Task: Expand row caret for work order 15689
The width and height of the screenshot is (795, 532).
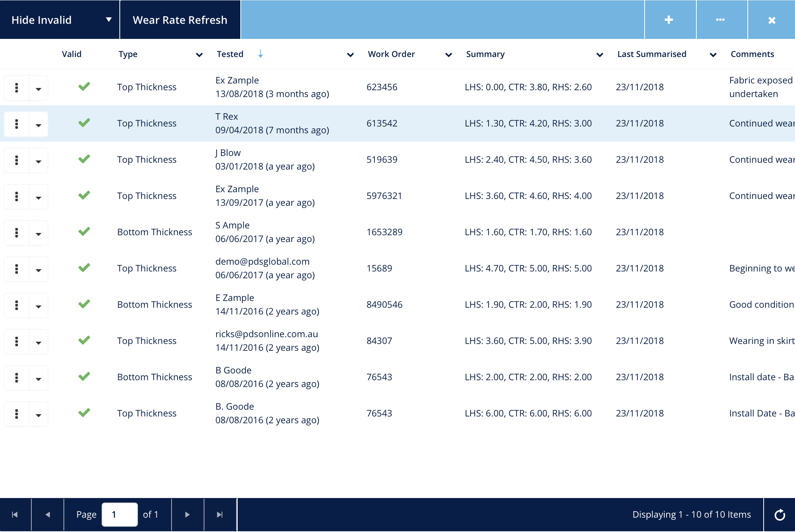Action: [x=39, y=270]
